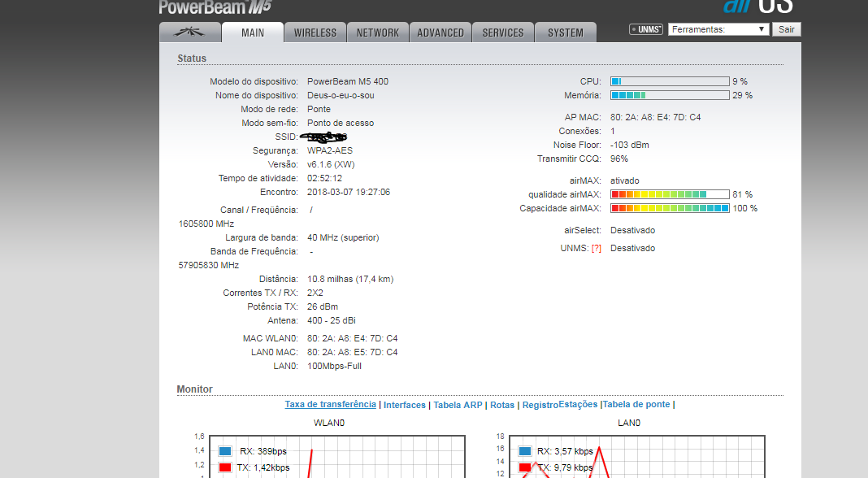Click the red TX legend swatch in LAN0

click(x=525, y=467)
